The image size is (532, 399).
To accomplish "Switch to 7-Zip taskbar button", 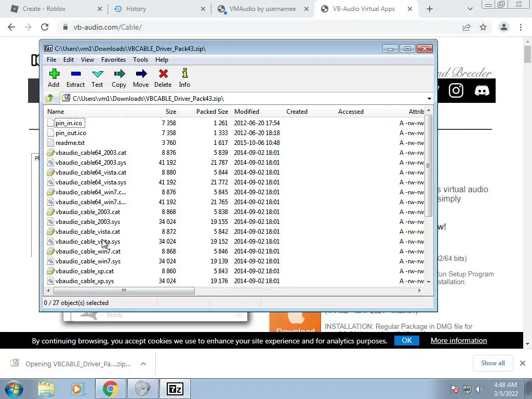I will click(x=175, y=389).
